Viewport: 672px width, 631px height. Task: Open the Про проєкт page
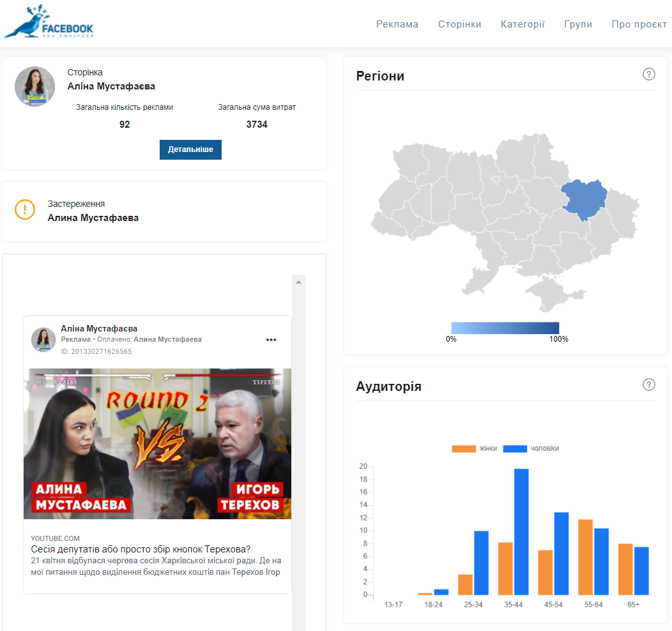pyautogui.click(x=639, y=24)
